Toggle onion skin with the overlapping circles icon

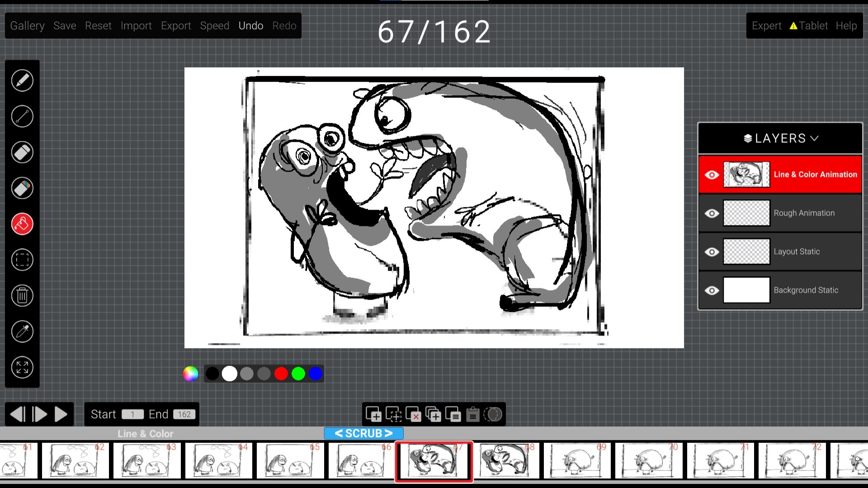[493, 414]
